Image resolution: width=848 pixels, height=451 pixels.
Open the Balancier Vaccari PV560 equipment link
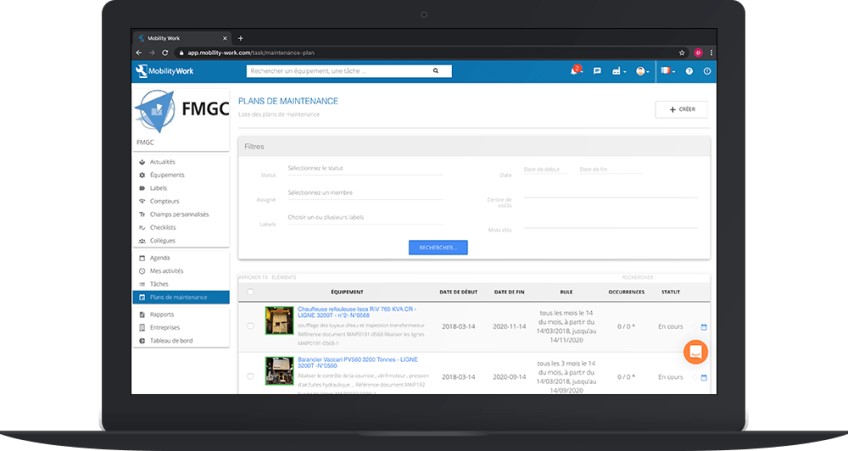pos(357,362)
